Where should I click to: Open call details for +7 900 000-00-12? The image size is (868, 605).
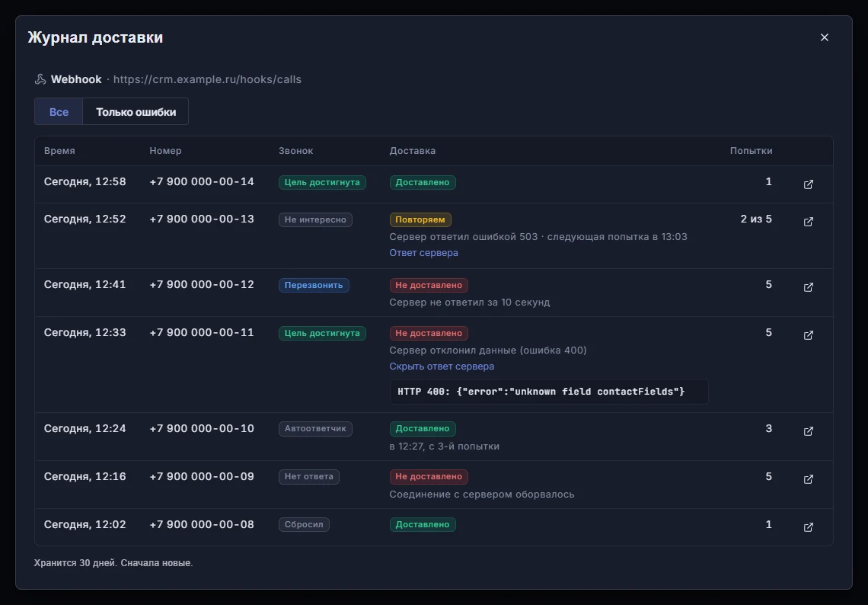point(808,287)
